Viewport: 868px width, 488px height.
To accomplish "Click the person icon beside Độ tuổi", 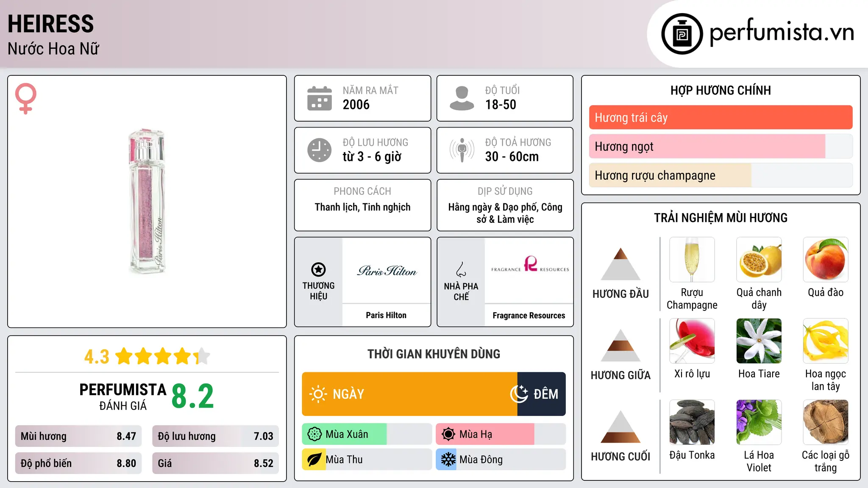I will point(462,98).
